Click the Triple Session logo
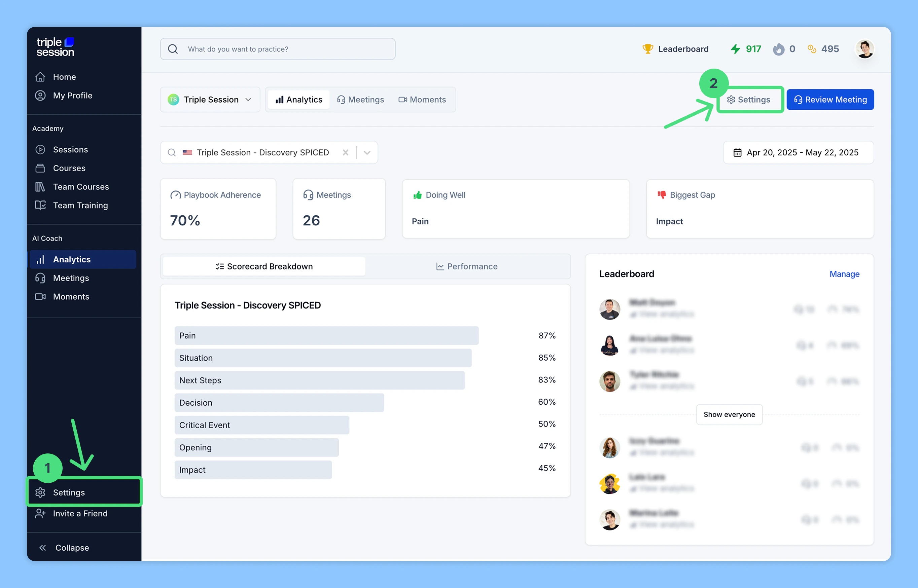This screenshot has width=918, height=588. [x=56, y=47]
